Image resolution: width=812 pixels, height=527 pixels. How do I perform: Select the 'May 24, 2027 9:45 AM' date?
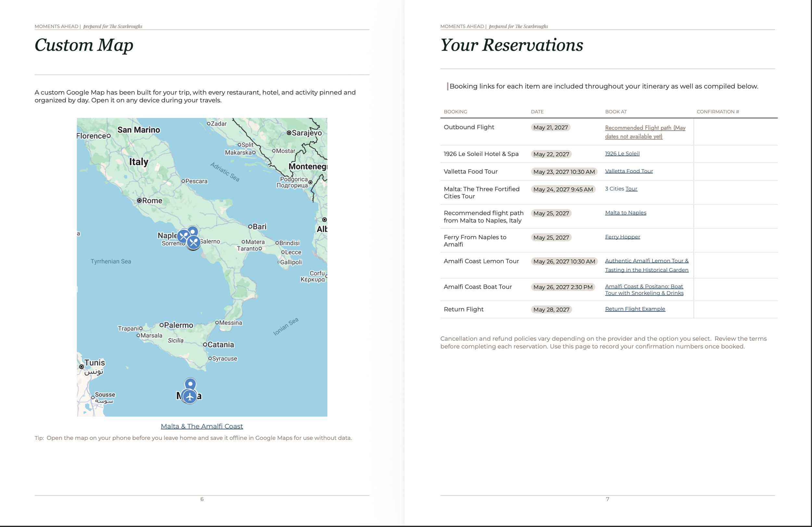(x=563, y=189)
